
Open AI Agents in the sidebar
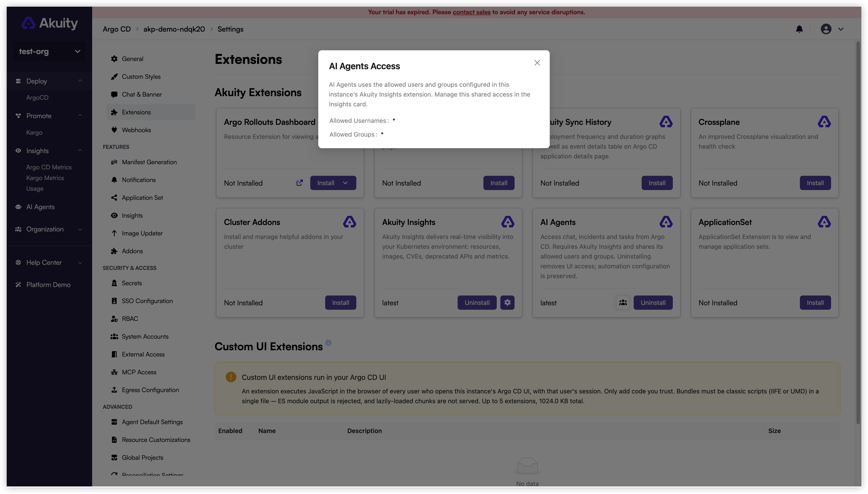40,207
